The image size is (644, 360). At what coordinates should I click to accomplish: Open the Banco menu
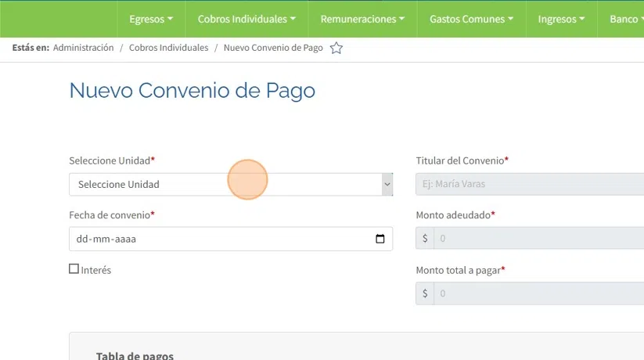[x=625, y=20]
